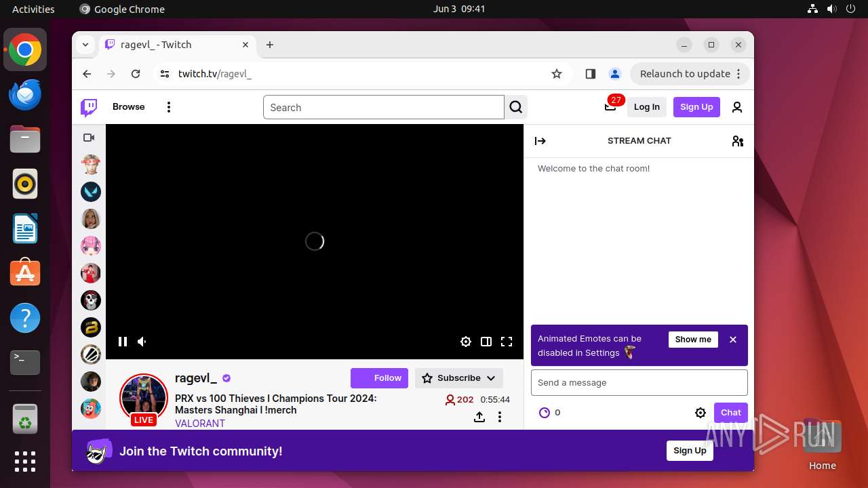
Task: Open the three-dot menu below the viewer count
Action: coord(500,417)
